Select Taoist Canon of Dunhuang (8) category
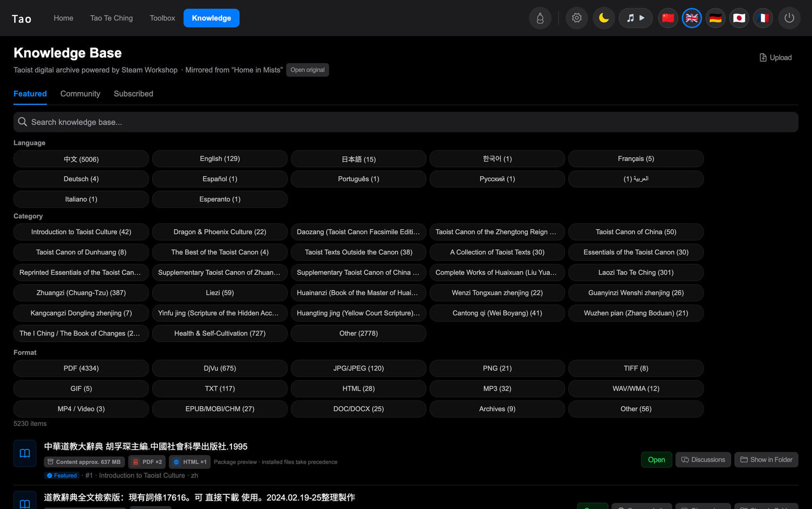Viewport: 812px width, 509px height. pyautogui.click(x=81, y=252)
